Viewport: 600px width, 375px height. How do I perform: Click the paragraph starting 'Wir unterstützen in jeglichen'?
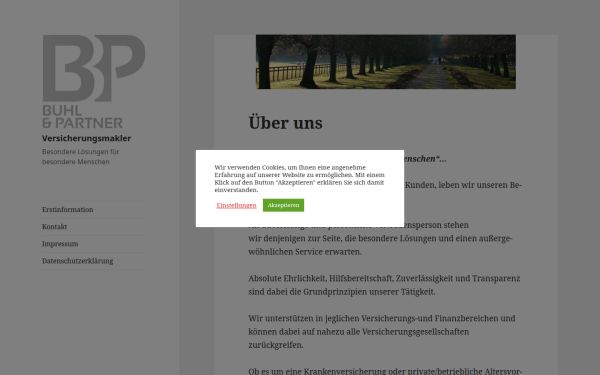tap(382, 332)
